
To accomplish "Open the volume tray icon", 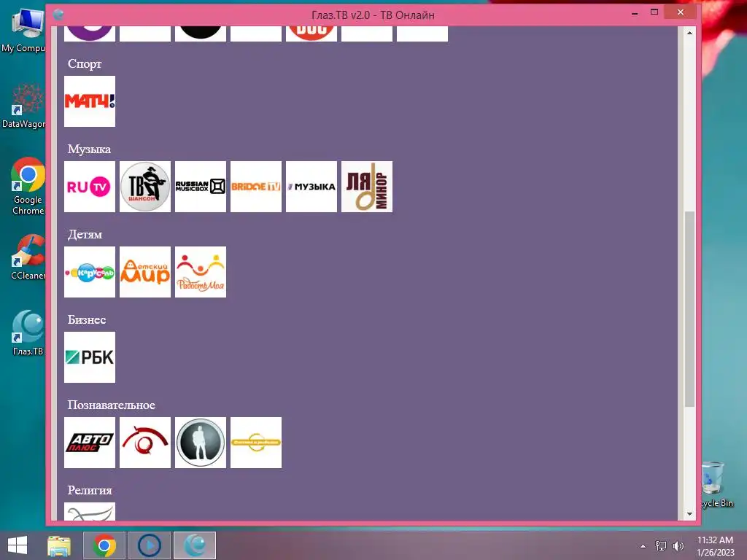I will (678, 546).
